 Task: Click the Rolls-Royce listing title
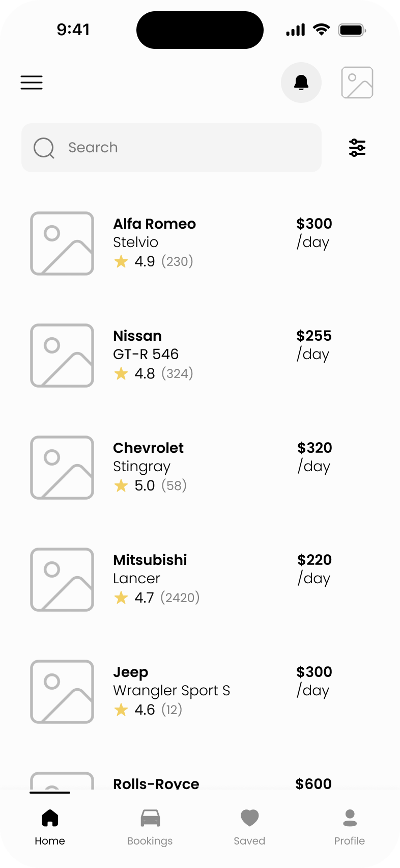pyautogui.click(x=156, y=783)
